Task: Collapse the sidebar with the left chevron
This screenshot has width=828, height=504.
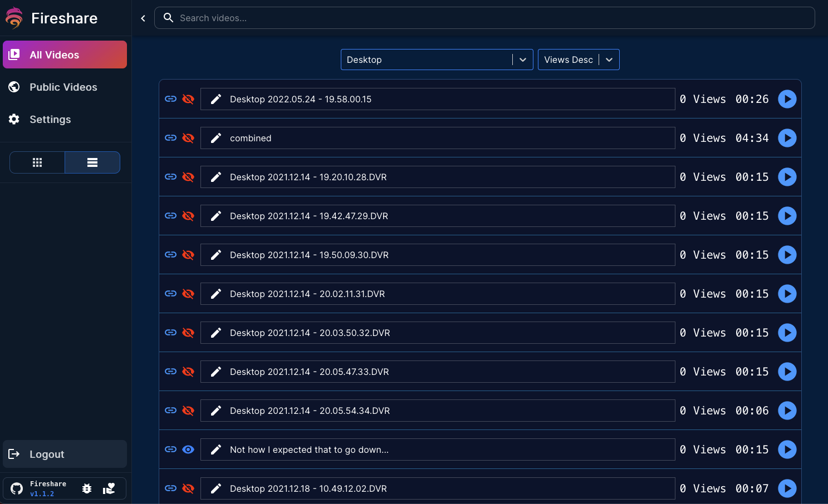Action: 143,18
